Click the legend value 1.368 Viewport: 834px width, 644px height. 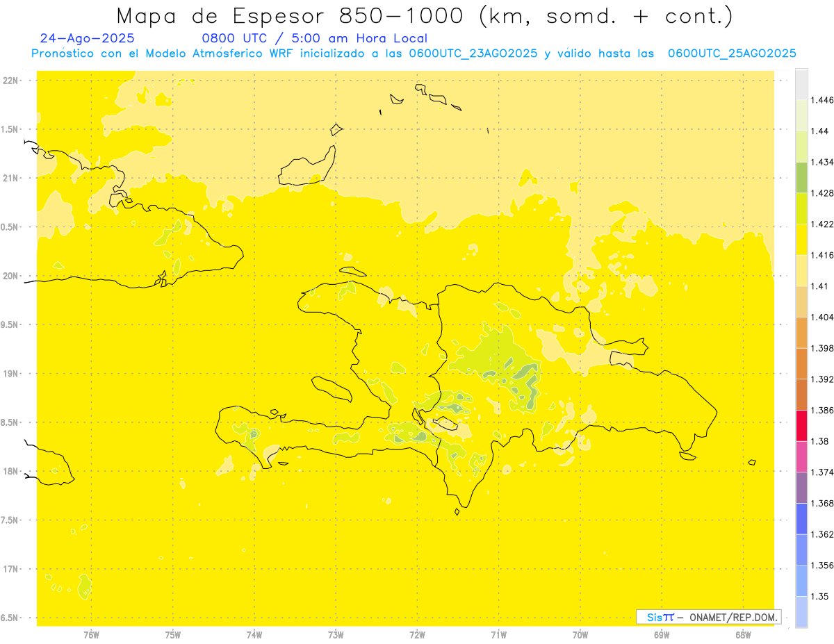click(x=822, y=503)
